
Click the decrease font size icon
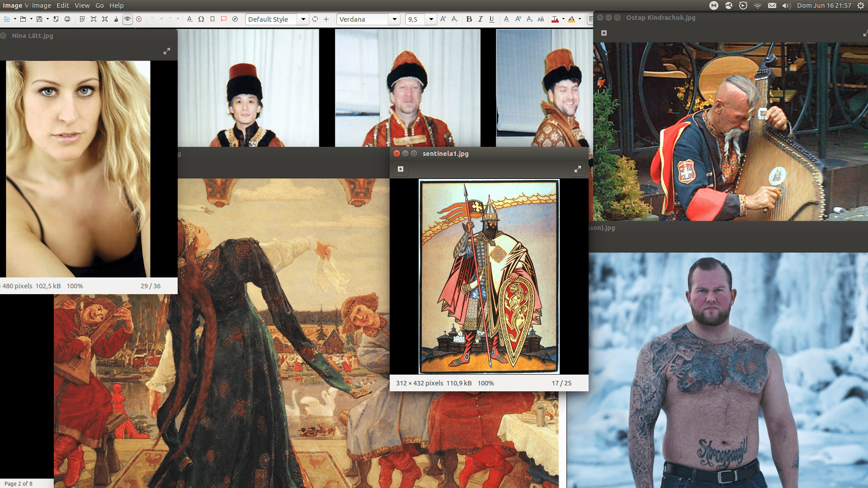point(454,19)
